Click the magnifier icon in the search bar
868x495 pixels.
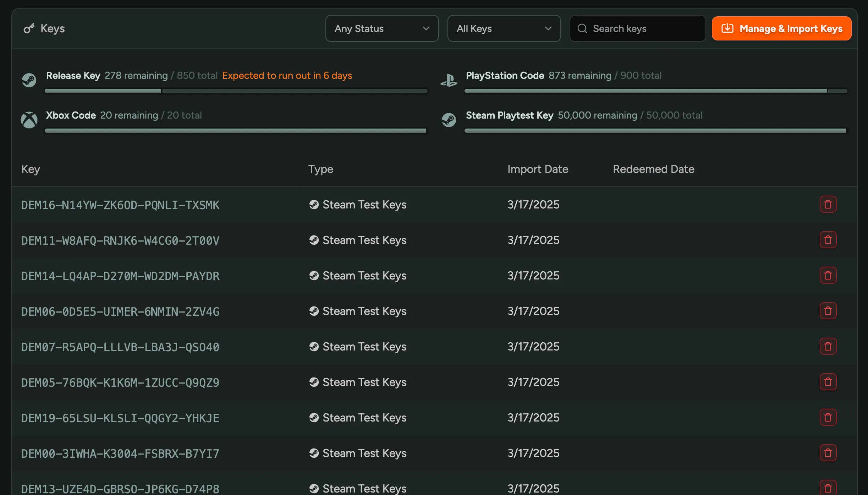[x=582, y=28]
